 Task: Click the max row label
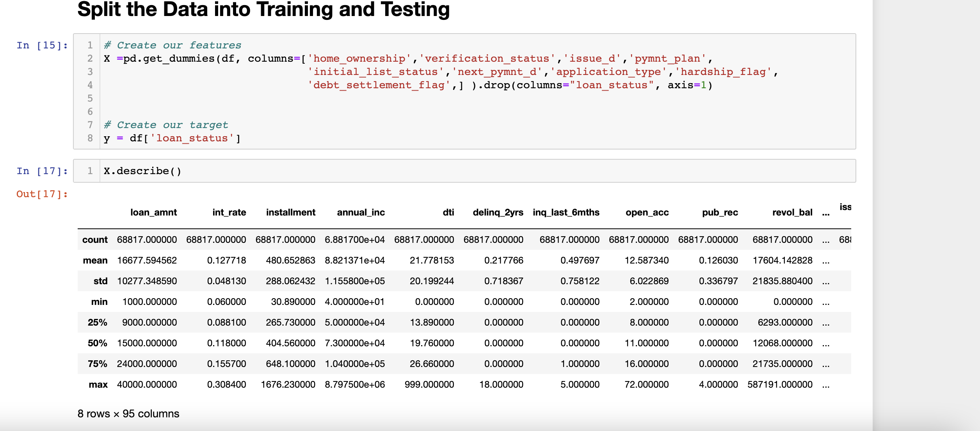(x=98, y=384)
